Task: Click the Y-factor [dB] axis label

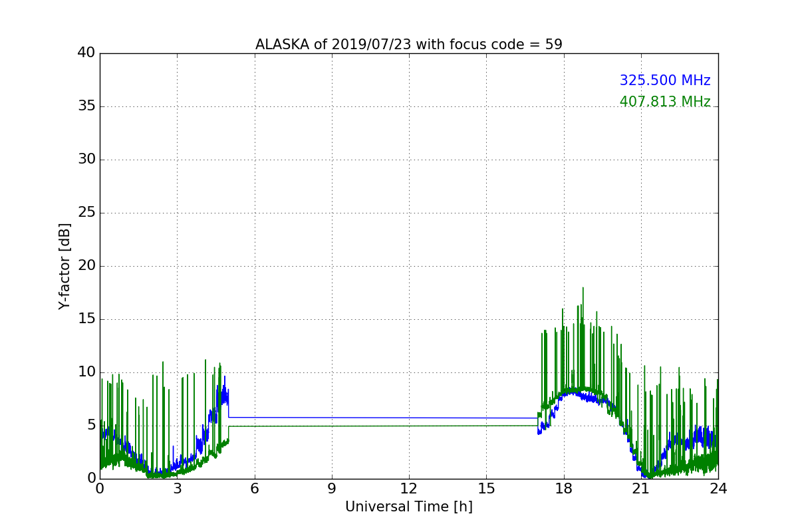Action: coord(65,266)
